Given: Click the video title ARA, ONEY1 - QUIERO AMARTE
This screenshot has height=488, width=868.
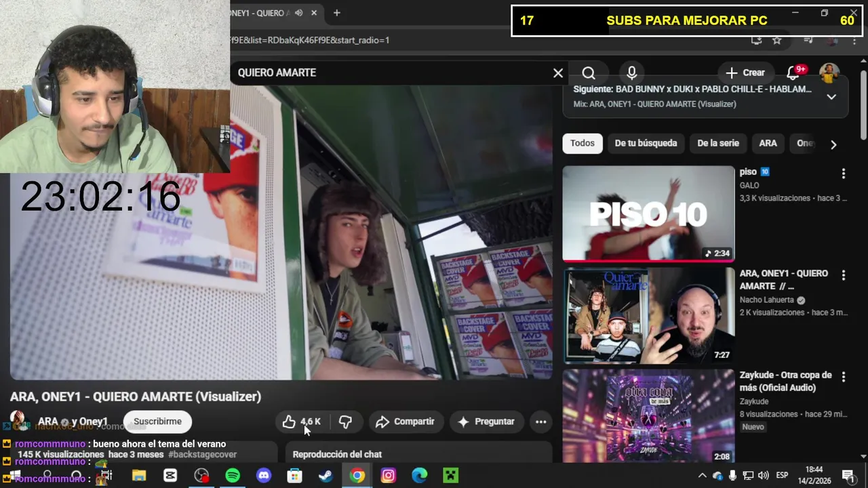Looking at the screenshot, I should click(136, 397).
